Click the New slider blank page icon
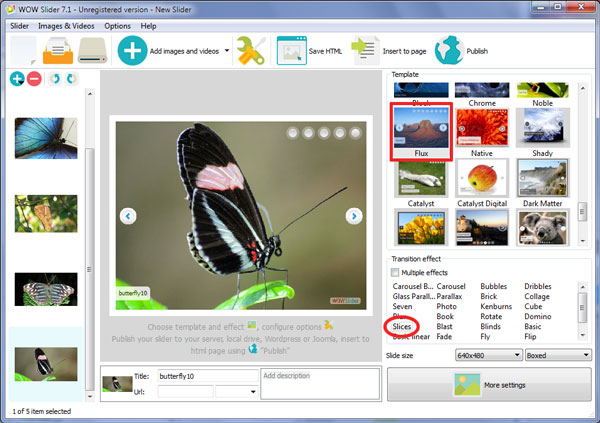 [23, 51]
